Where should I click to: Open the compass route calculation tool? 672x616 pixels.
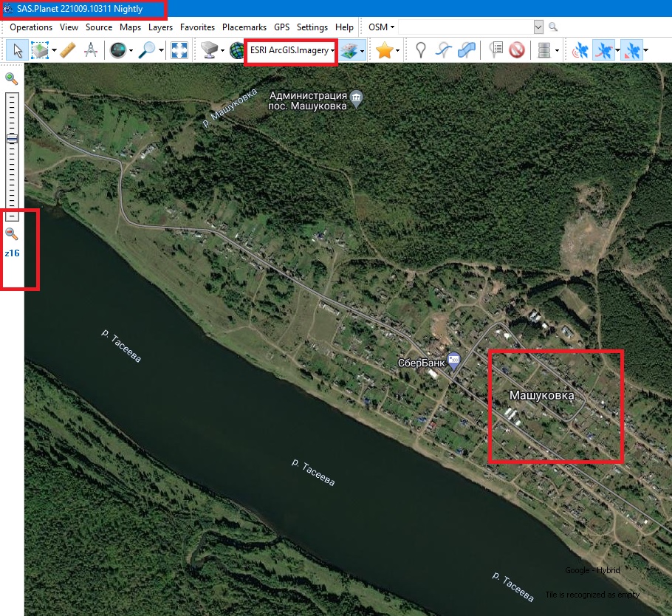point(91,50)
